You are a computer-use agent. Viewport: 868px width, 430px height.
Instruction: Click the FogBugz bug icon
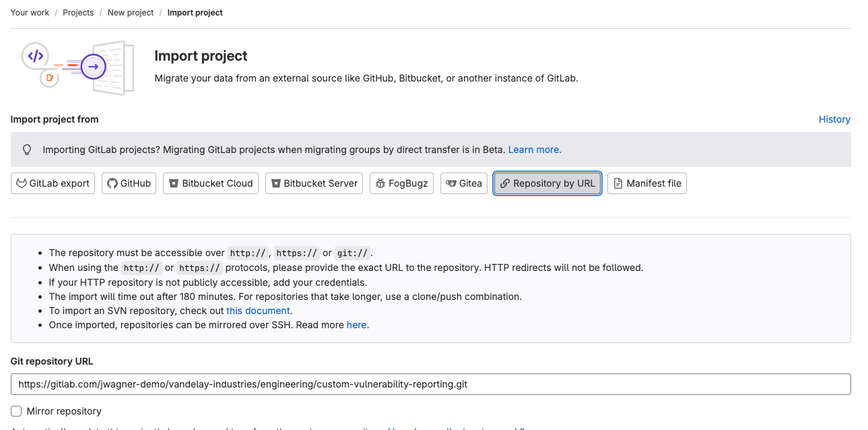click(380, 183)
